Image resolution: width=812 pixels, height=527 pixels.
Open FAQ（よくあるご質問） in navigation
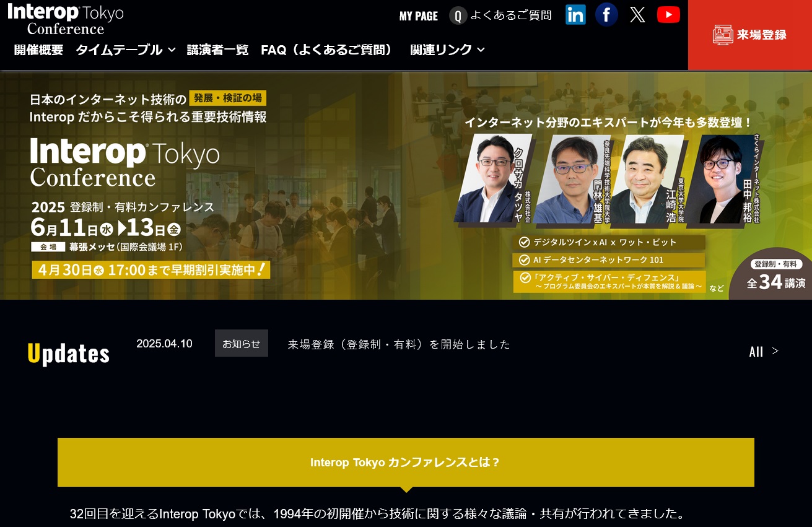point(328,50)
